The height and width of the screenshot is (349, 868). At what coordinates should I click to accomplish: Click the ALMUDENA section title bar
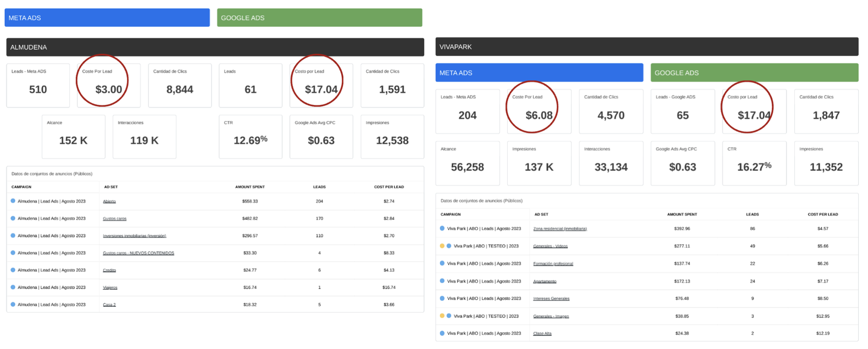pyautogui.click(x=215, y=47)
